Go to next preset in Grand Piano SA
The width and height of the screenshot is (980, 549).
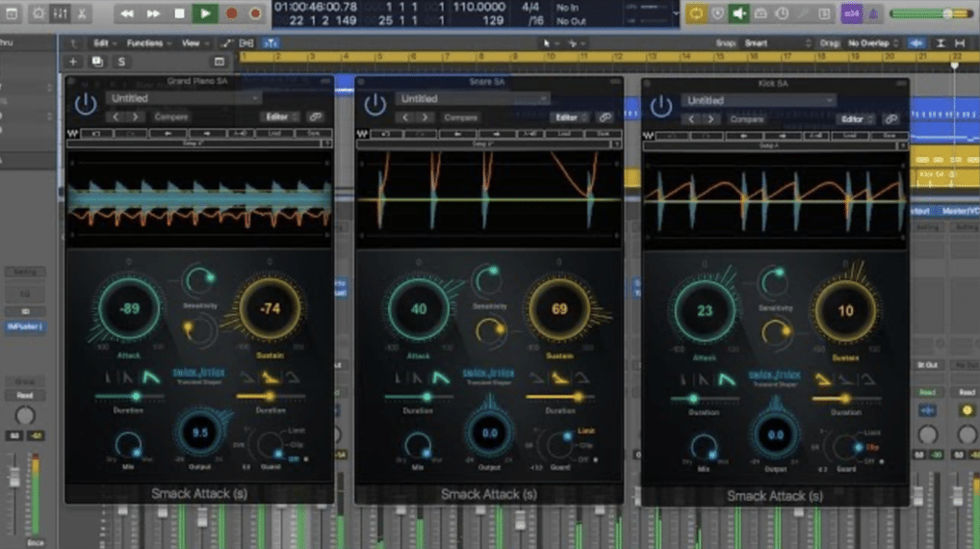(135, 117)
